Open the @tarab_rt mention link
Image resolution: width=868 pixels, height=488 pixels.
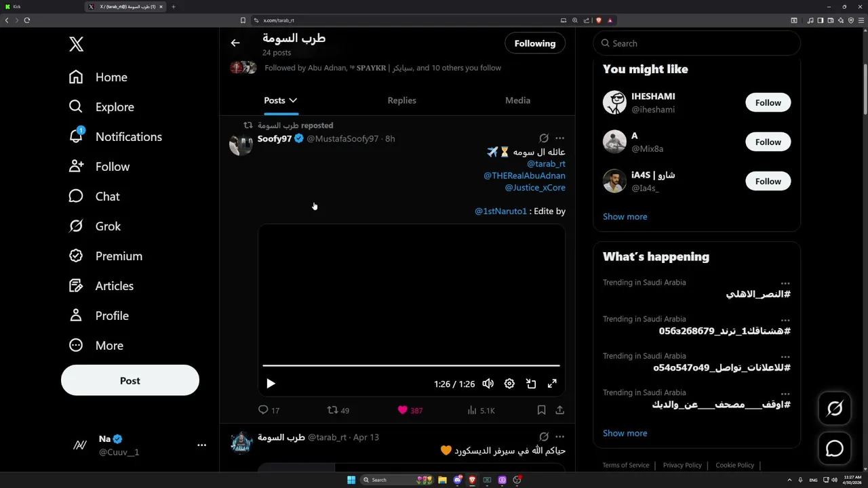coord(546,164)
